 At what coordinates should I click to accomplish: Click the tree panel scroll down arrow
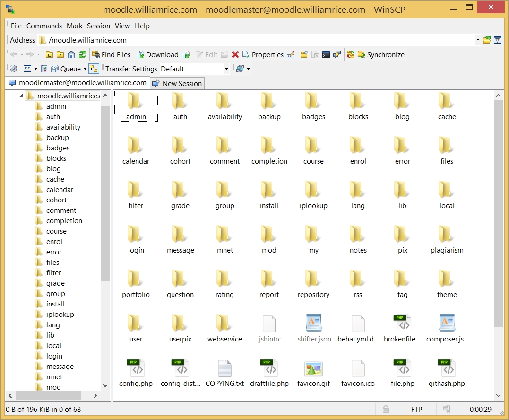(105, 385)
